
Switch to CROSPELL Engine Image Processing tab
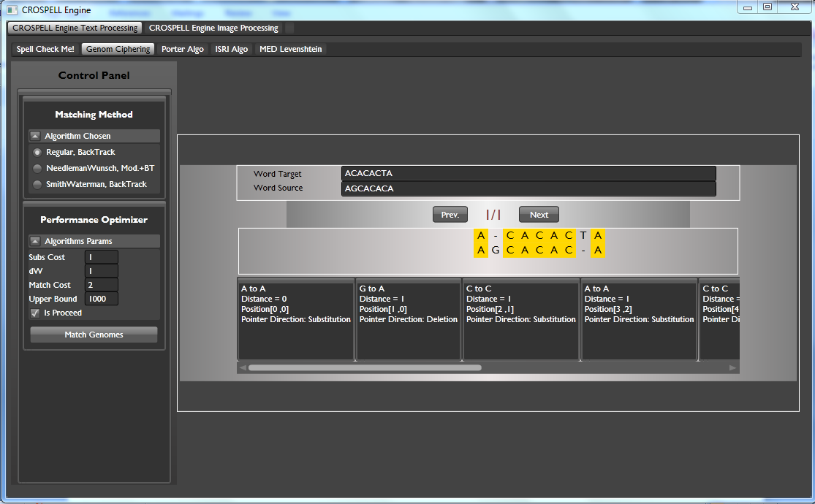pyautogui.click(x=213, y=28)
